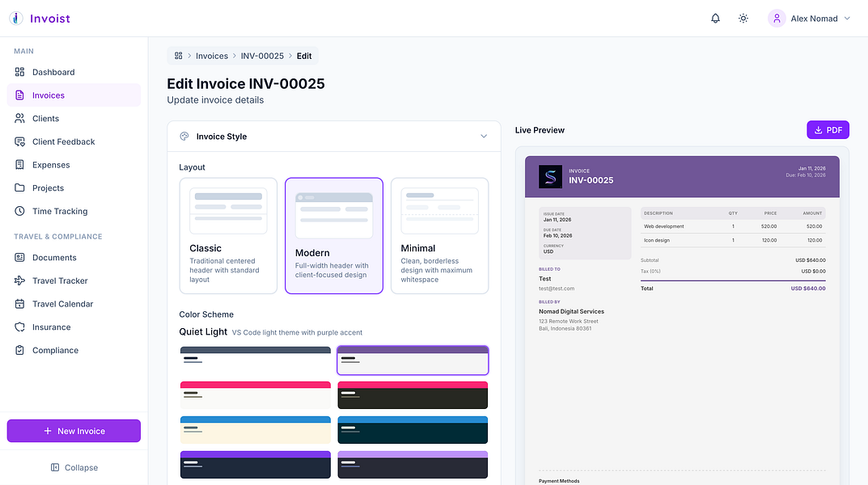Open Documents under Travel & Compliance
Viewport: 868px width, 485px height.
pos(74,258)
